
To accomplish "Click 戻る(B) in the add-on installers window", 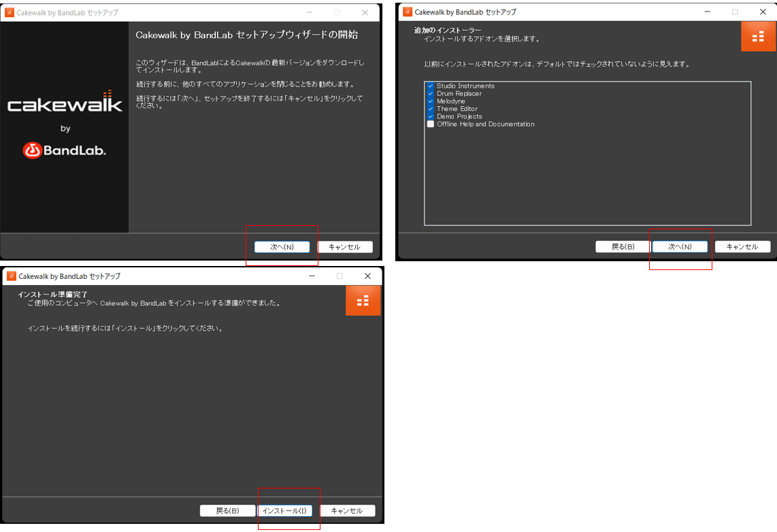I will (x=623, y=246).
